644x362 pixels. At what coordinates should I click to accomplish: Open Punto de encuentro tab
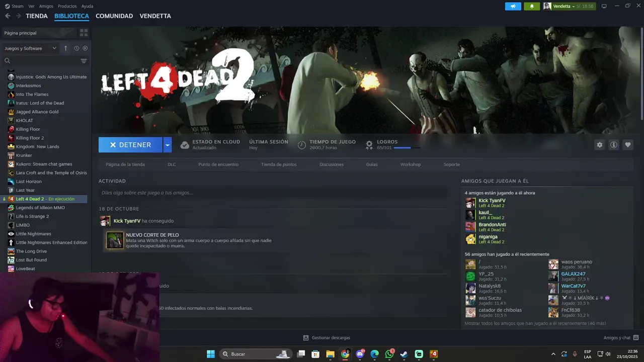[x=218, y=164]
